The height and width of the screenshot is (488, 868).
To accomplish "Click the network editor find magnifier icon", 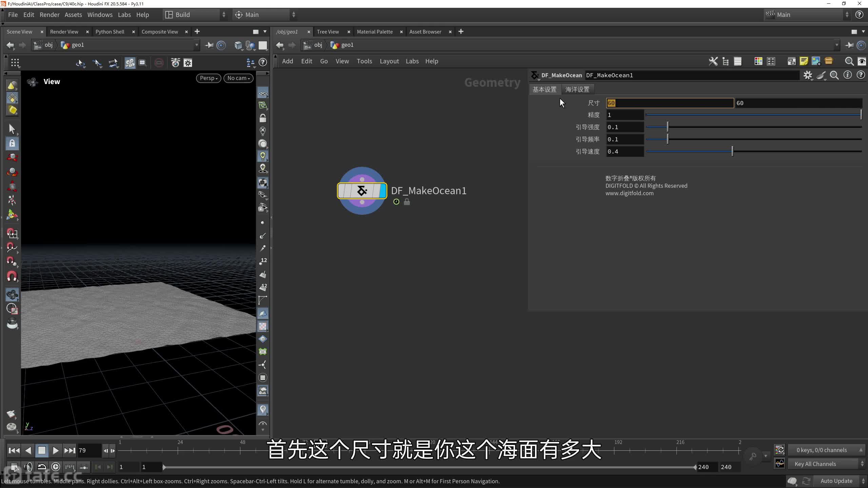I will [849, 61].
